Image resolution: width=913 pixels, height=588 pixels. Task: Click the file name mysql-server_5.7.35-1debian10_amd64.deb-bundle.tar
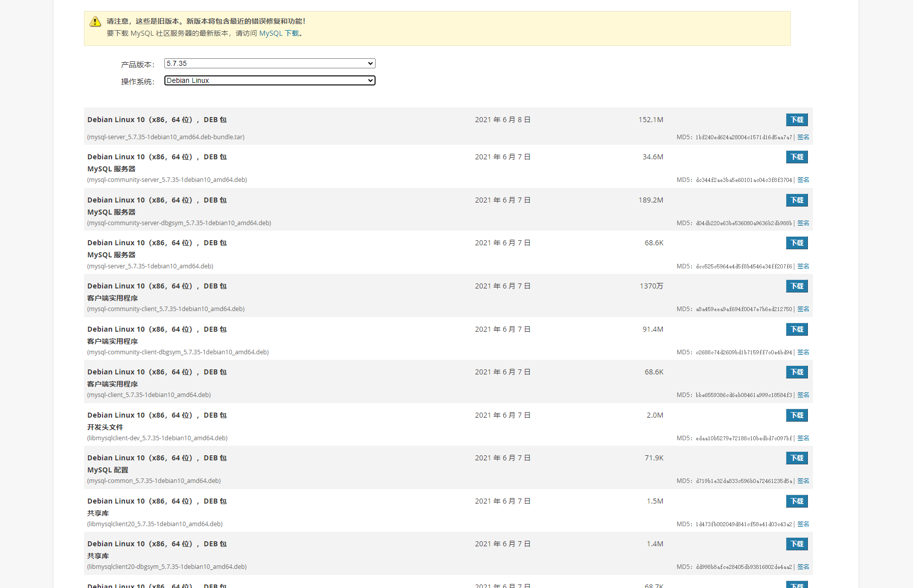166,137
